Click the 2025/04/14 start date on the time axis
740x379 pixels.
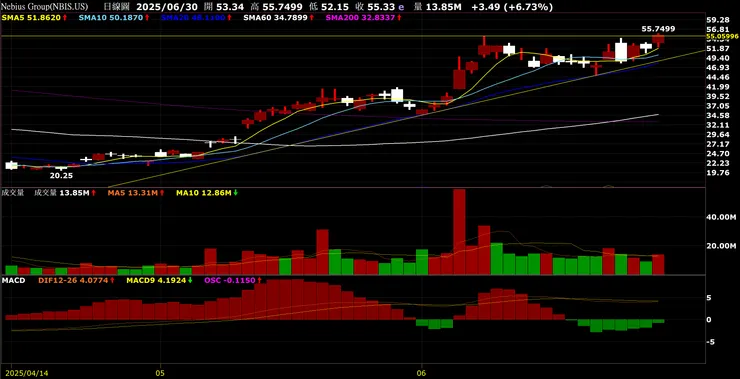(27, 372)
